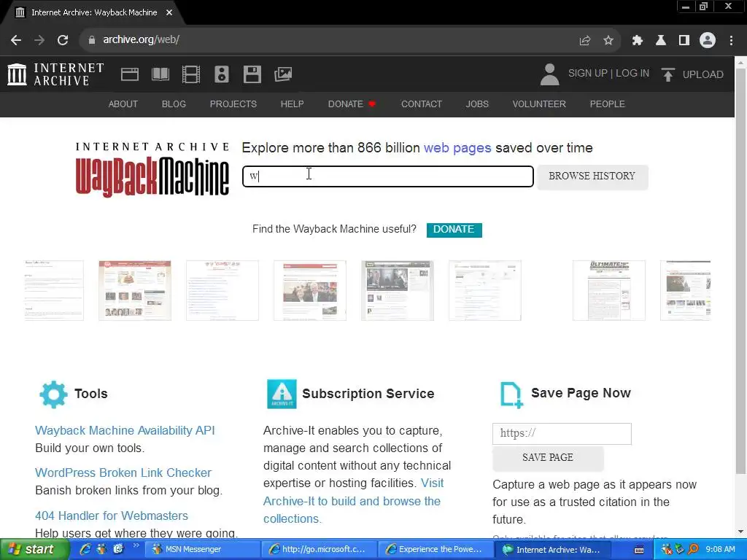The width and height of the screenshot is (747, 560).
Task: Click the teal DONATE button
Action: [x=454, y=230]
